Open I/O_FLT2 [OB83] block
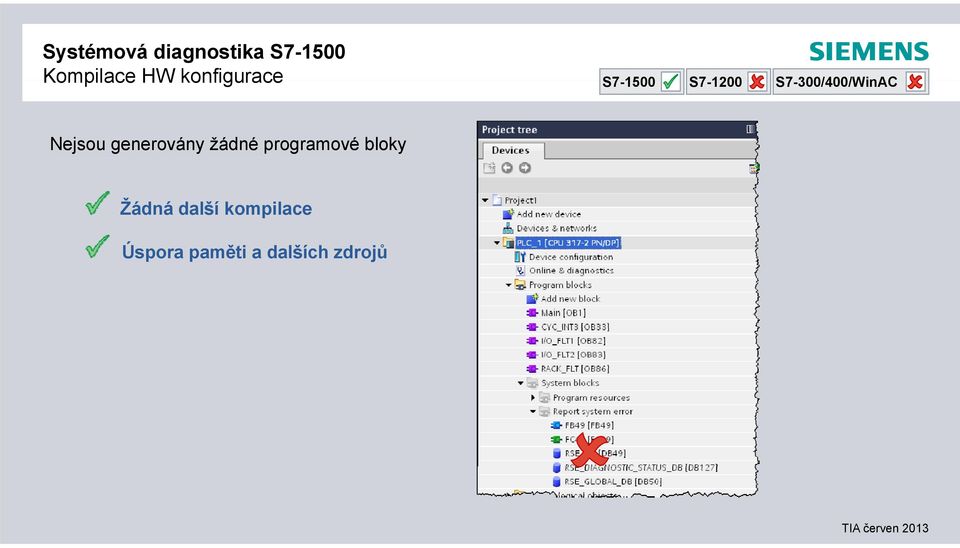This screenshot has height=548, width=960. click(x=573, y=355)
